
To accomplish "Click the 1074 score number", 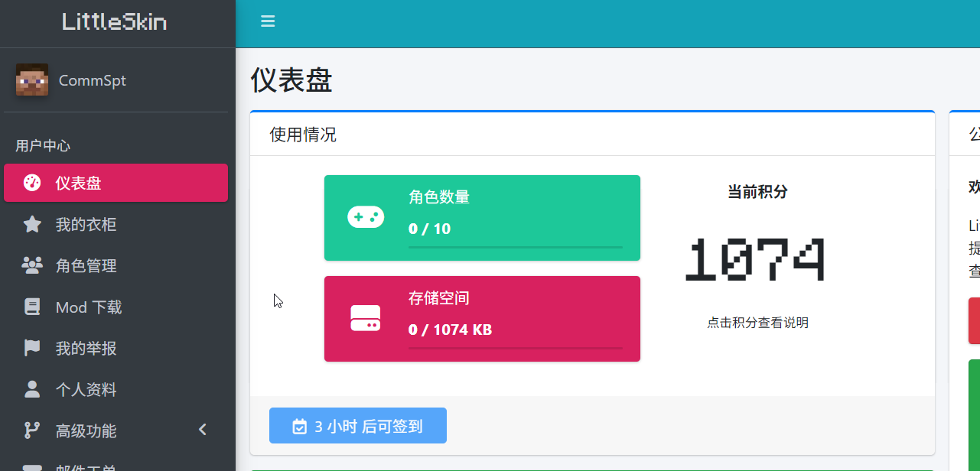I will (x=754, y=260).
